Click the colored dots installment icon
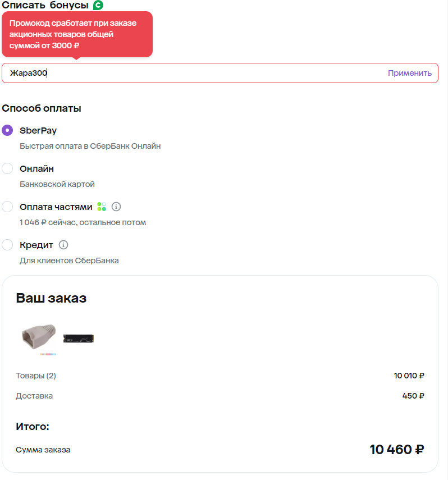The image size is (448, 480). pos(102,207)
